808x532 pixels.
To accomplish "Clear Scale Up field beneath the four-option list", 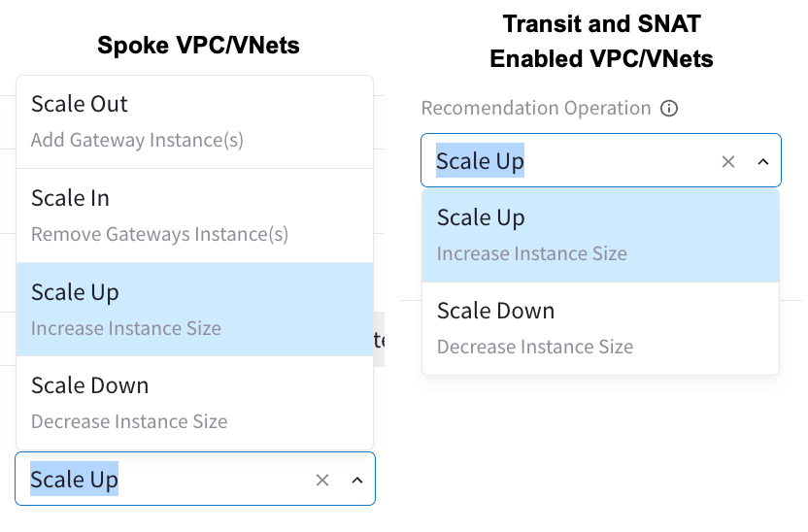I will (x=322, y=480).
